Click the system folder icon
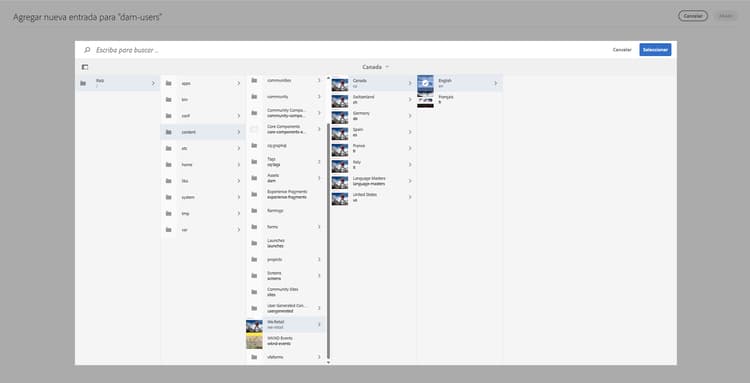Viewport: 750px width, 383px height. tap(168, 197)
